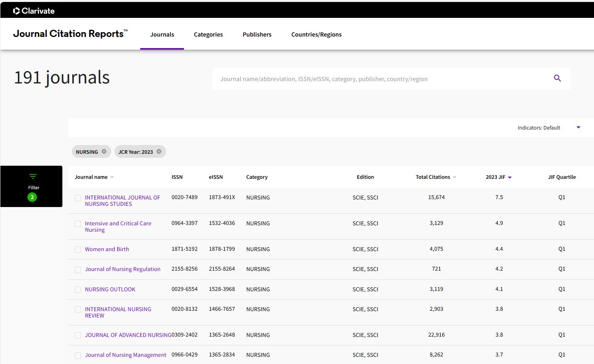594x364 pixels.
Task: Go to the Countries/Regions tab
Action: [316, 35]
